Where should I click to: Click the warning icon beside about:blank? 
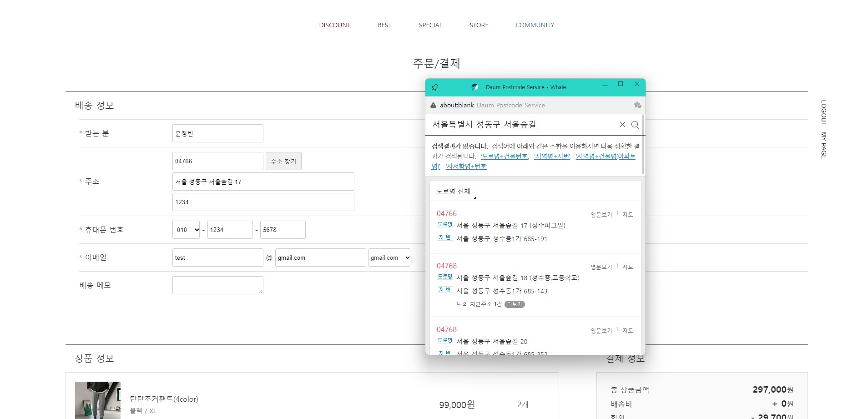click(434, 105)
